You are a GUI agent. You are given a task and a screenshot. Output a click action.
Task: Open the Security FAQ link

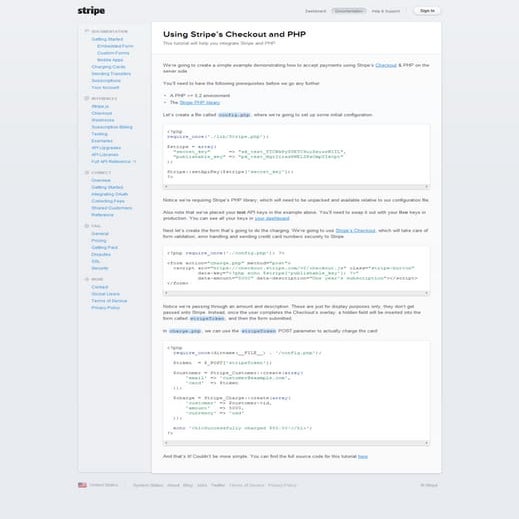point(100,268)
